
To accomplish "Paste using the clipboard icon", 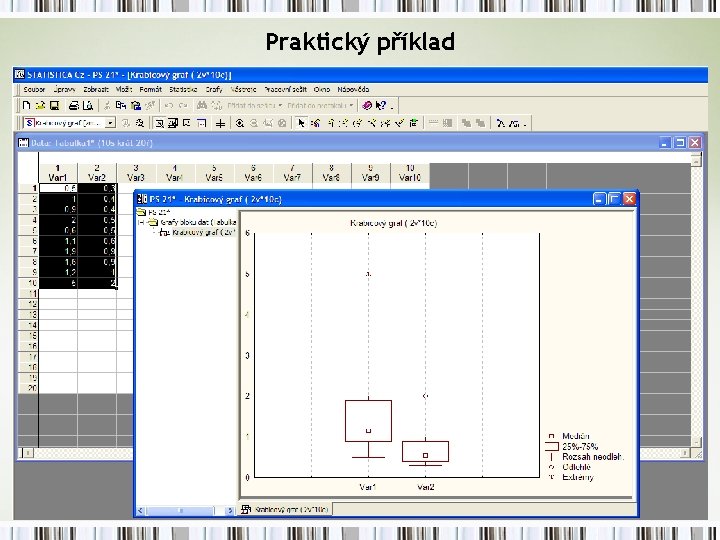I will click(x=135, y=106).
